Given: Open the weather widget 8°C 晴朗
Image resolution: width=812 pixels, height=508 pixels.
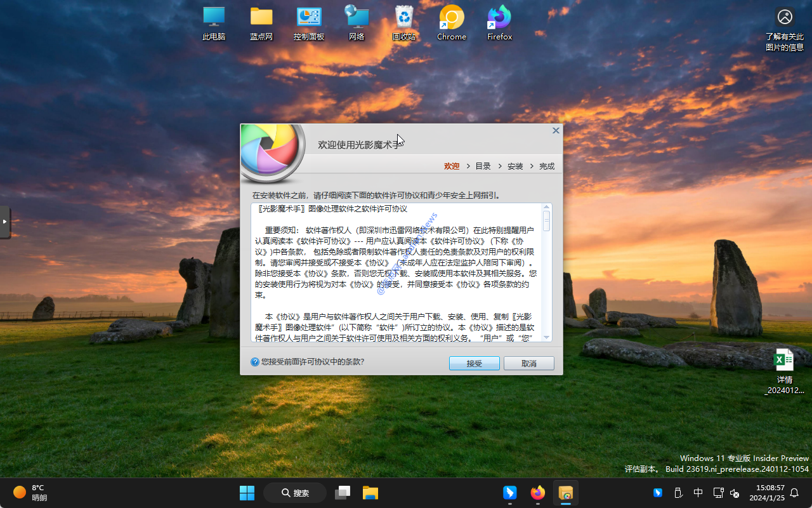Looking at the screenshot, I should (30, 493).
